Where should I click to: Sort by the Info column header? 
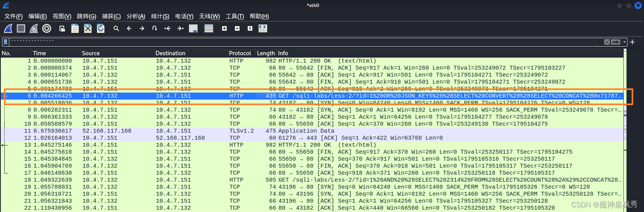coord(450,53)
